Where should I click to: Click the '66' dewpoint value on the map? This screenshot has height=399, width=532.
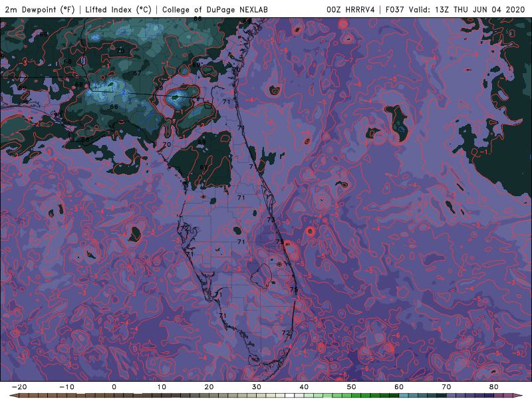[114, 106]
